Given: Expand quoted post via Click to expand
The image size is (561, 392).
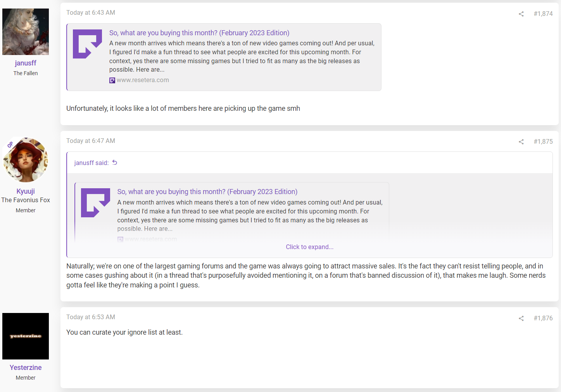Looking at the screenshot, I should pos(309,247).
